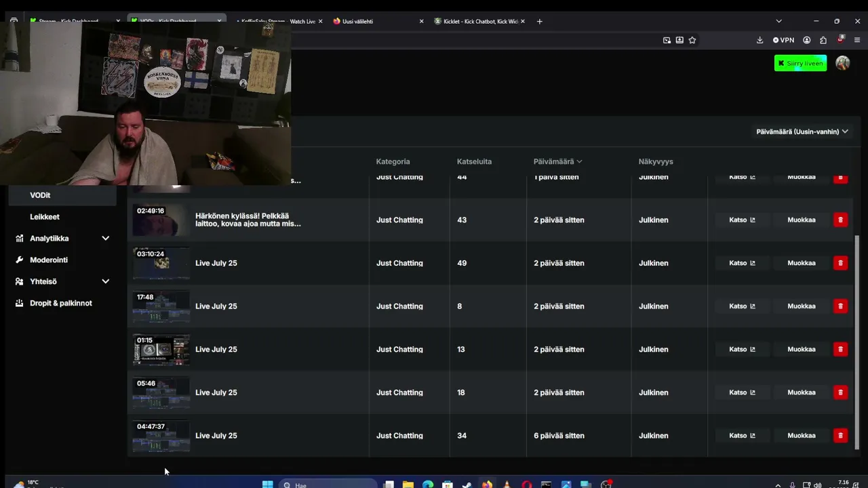Viewport: 868px width, 488px height.
Task: Open the Päivämäärä (Uusin-vanhin) sort dropdown
Action: [802, 131]
